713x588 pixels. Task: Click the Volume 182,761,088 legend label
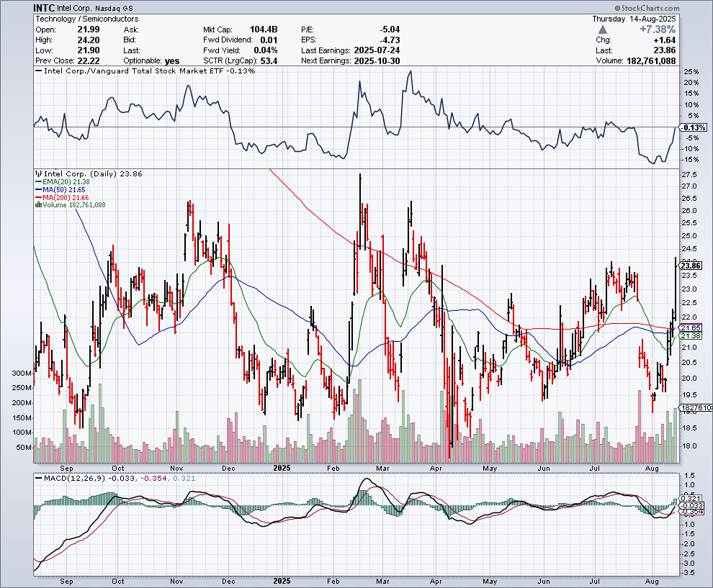pos(74,205)
